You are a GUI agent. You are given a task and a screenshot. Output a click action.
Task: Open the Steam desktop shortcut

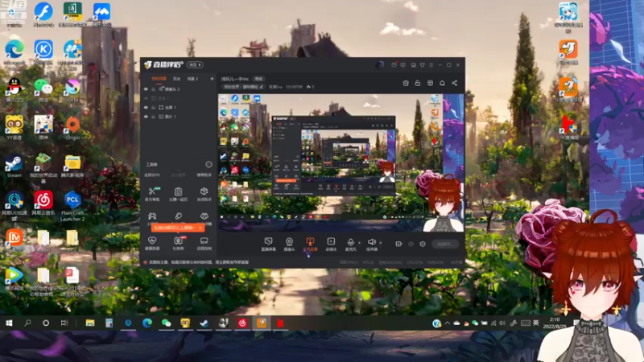click(14, 167)
